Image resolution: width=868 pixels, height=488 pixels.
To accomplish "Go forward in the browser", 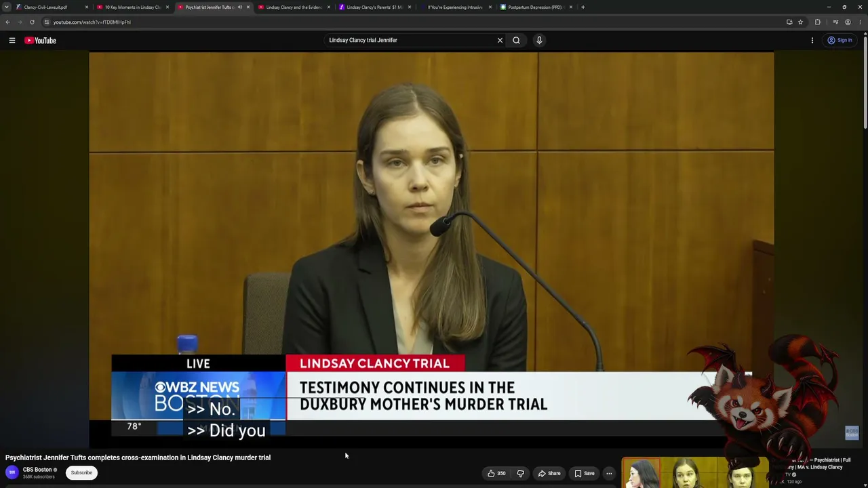I will 20,22.
